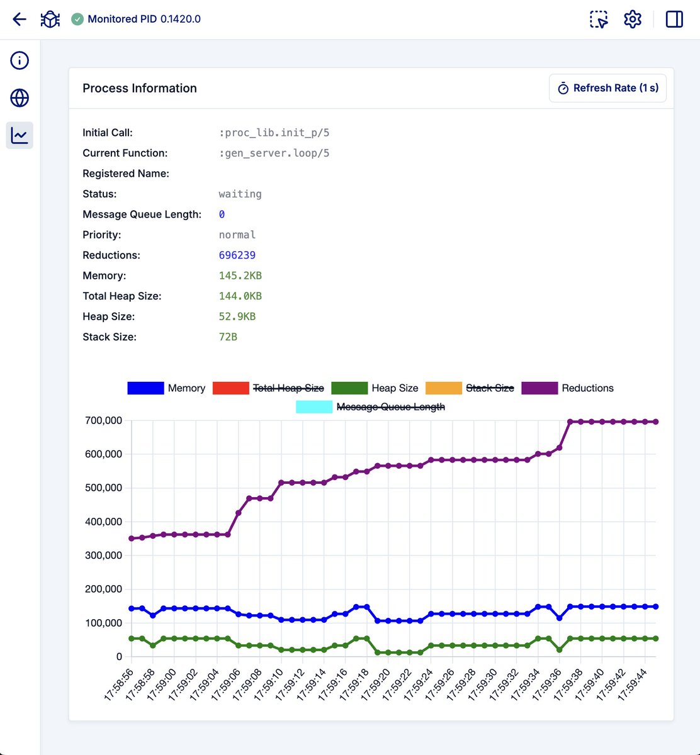Open the debugger bug icon
The width and height of the screenshot is (700, 755).
[49, 19]
